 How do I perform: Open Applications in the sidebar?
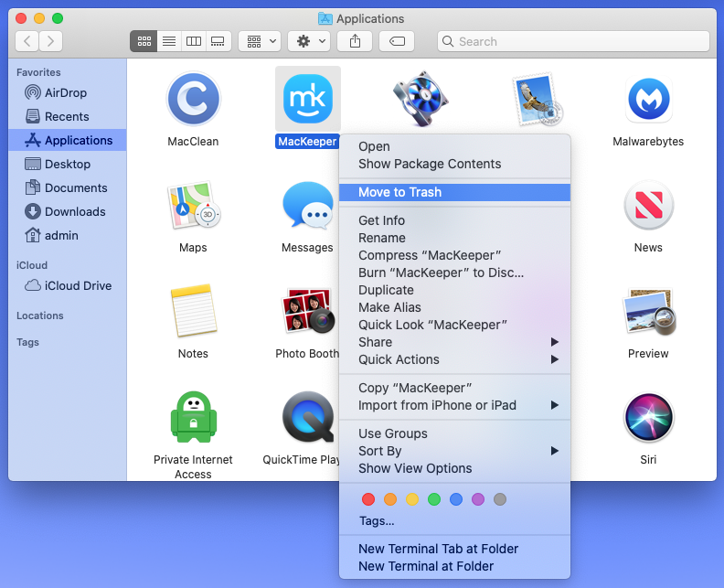point(68,140)
